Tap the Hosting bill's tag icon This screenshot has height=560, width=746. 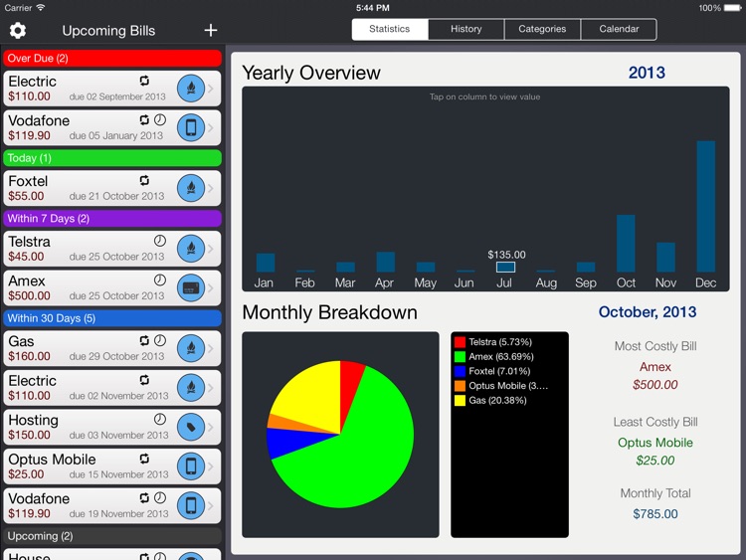191,427
